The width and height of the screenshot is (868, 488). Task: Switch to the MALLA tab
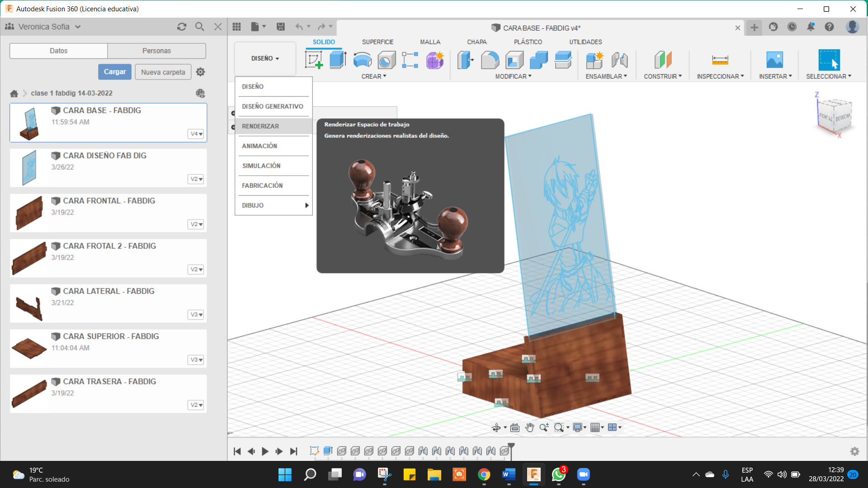pos(430,42)
